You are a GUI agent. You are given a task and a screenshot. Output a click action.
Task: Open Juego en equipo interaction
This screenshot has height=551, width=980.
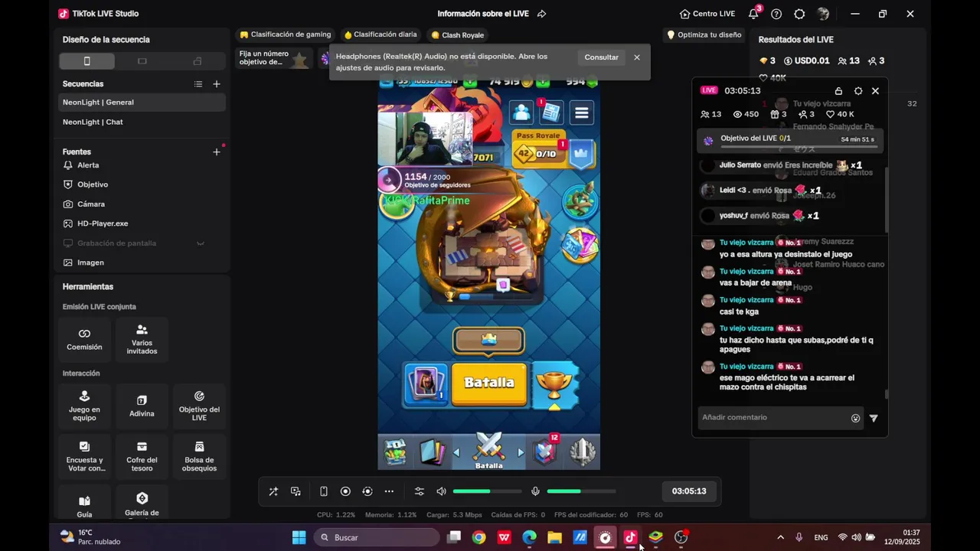click(x=84, y=406)
